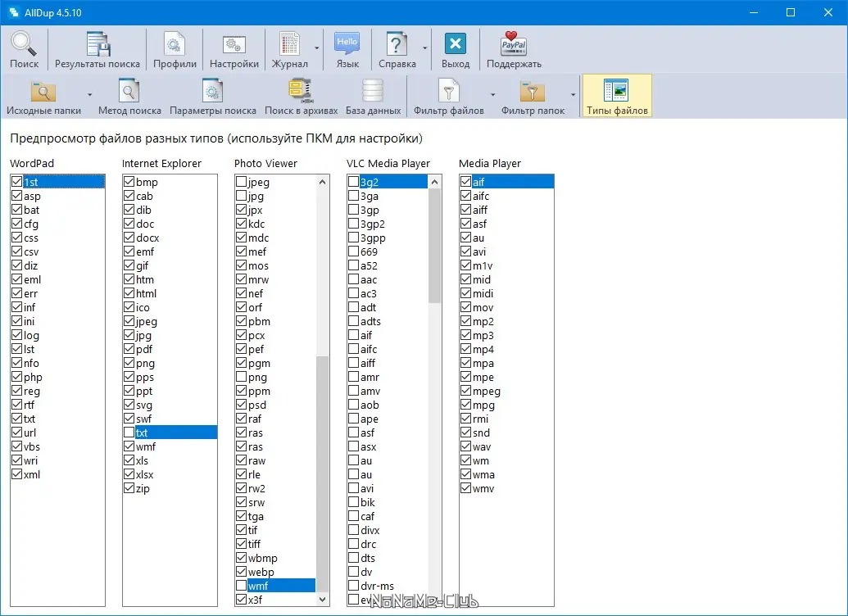Viewport: 848px width, 616px height.
Task: Open Фильтр файлов file filter
Action: (448, 97)
